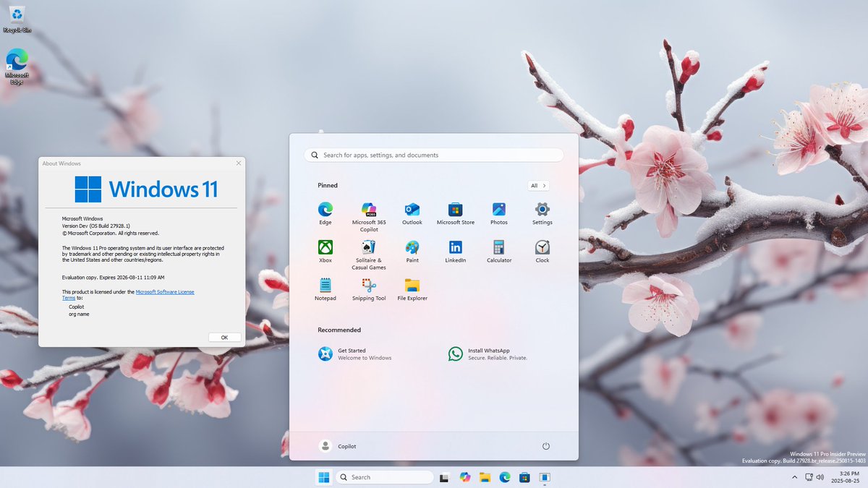Close the About Windows dialog
868x488 pixels.
(x=238, y=163)
